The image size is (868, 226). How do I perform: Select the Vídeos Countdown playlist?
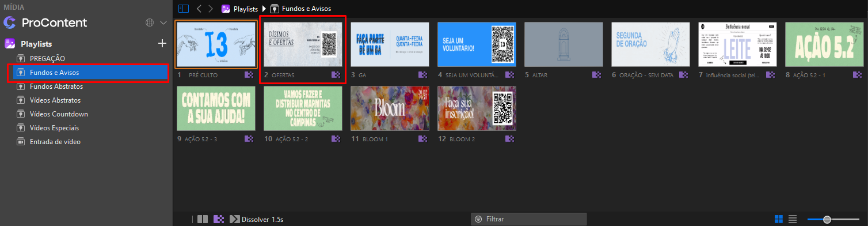[59, 114]
